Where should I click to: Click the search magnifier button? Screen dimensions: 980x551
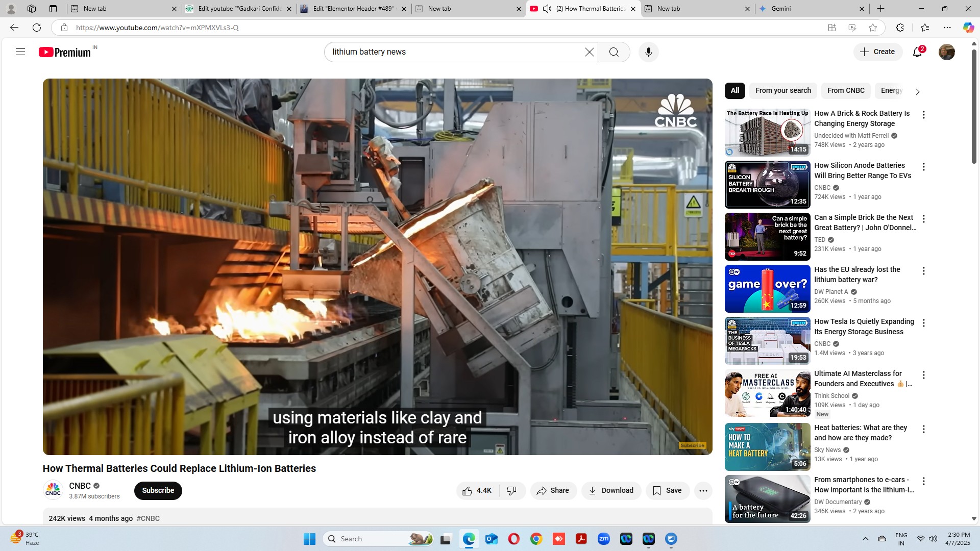point(614,52)
